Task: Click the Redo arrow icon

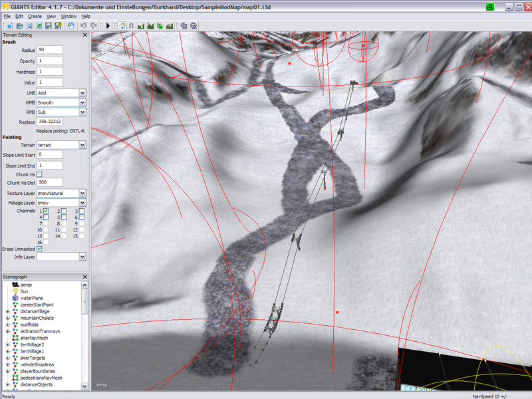Action: click(x=94, y=26)
